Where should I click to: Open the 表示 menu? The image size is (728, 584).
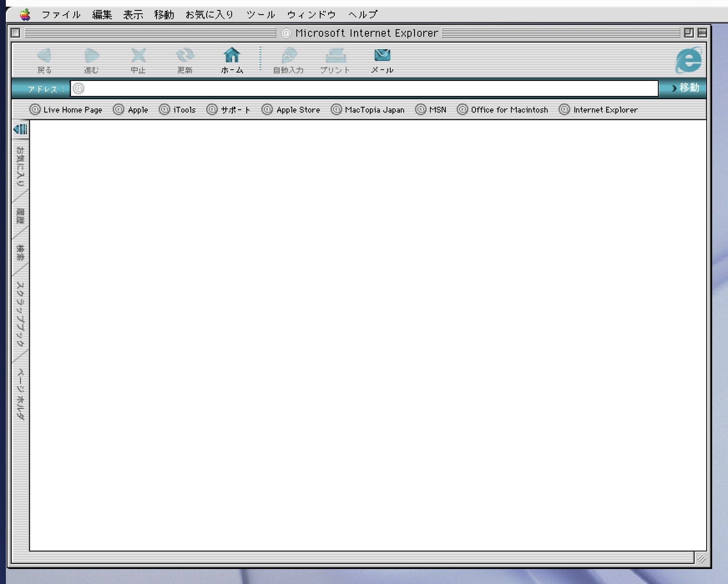point(133,15)
